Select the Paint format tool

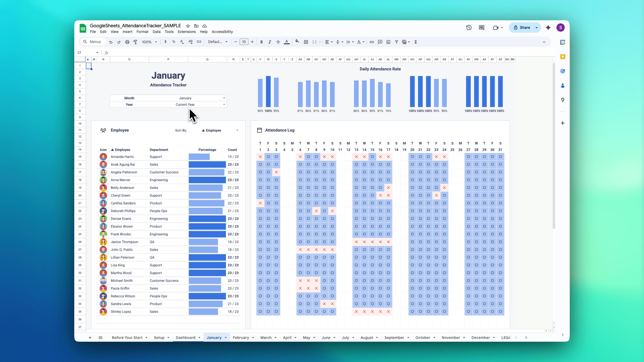coord(135,42)
